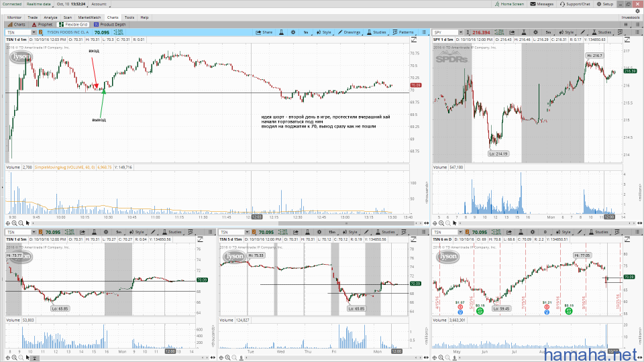
Task: Click the trend line drawing icon on main TSN chart
Action: (x=414, y=40)
